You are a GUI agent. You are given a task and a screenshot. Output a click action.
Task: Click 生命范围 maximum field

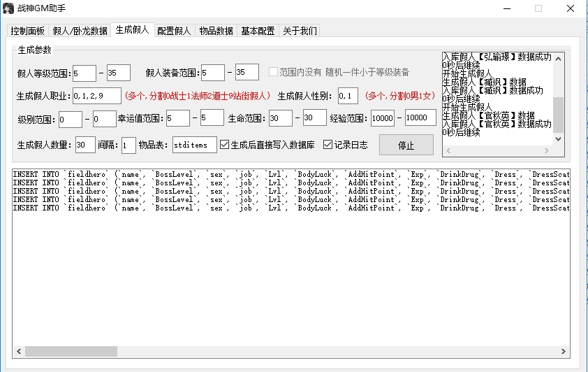pyautogui.click(x=315, y=117)
